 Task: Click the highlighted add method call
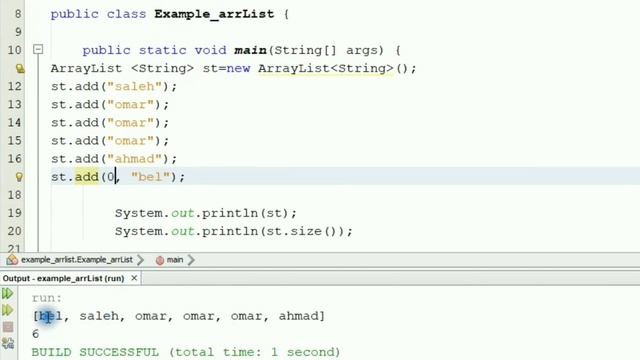pyautogui.click(x=87, y=177)
